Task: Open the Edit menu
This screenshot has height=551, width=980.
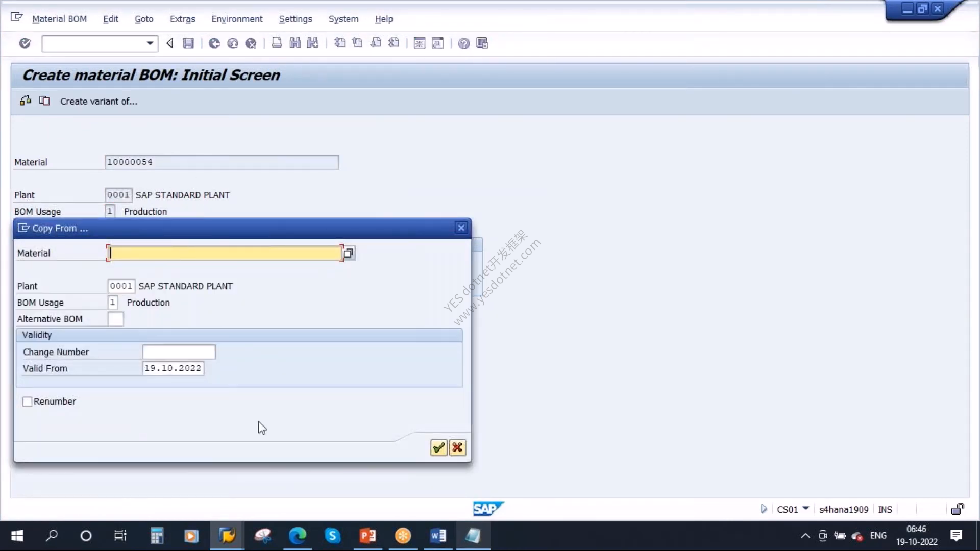Action: pyautogui.click(x=111, y=19)
